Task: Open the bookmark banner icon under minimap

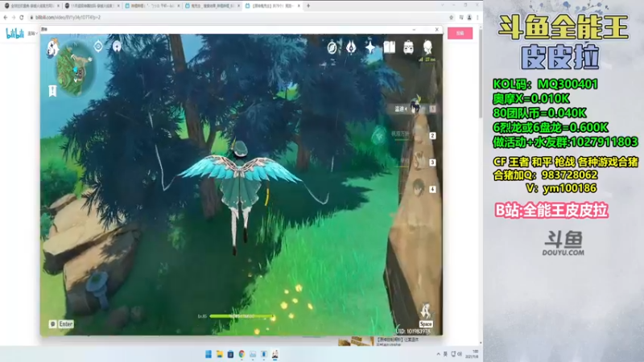Action: (x=52, y=91)
